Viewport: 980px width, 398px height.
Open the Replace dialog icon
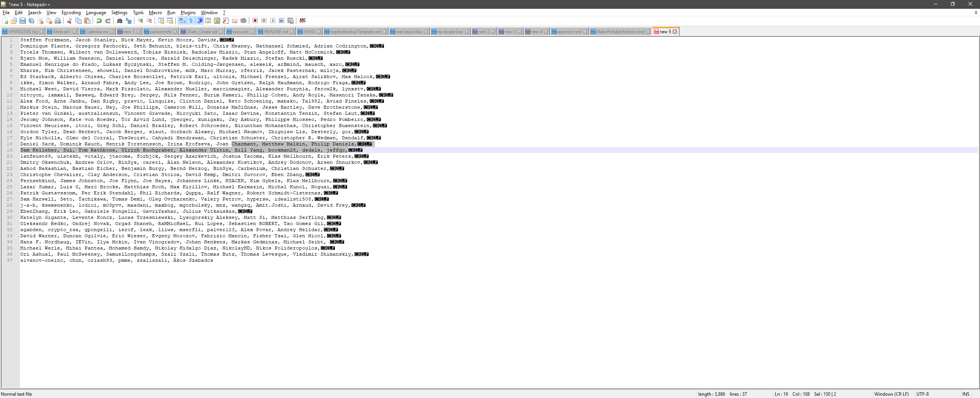(x=129, y=21)
